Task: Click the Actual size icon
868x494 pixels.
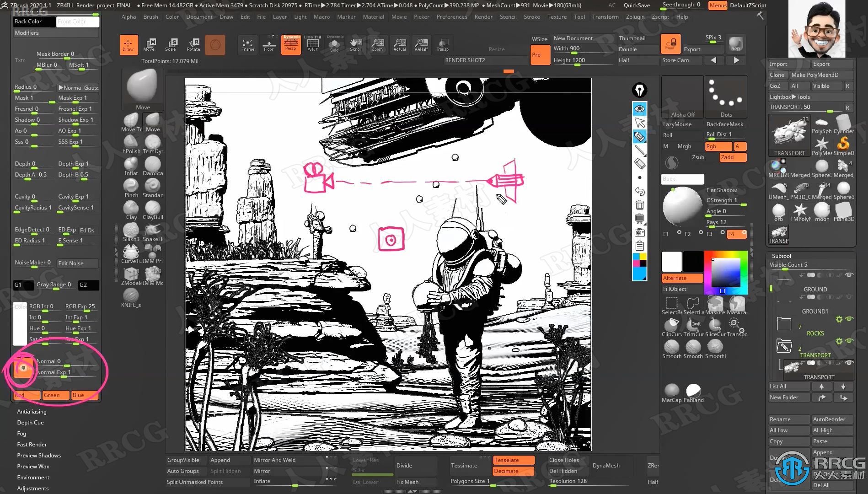Action: point(400,44)
